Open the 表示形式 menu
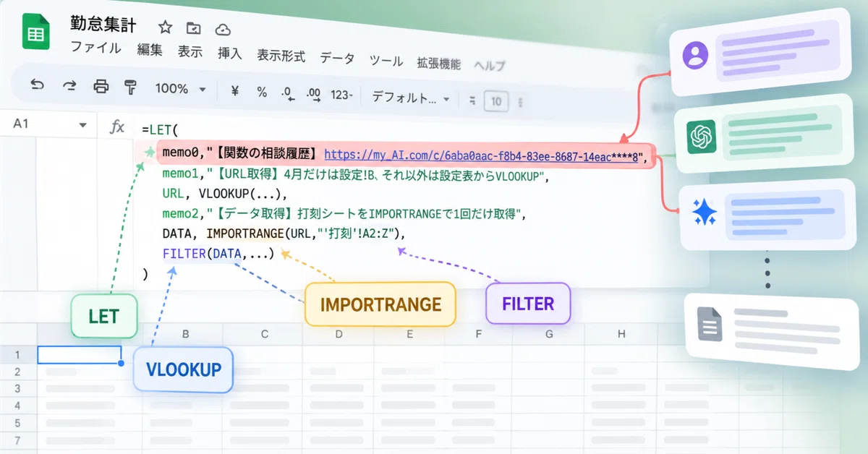The width and height of the screenshot is (868, 454). [281, 56]
